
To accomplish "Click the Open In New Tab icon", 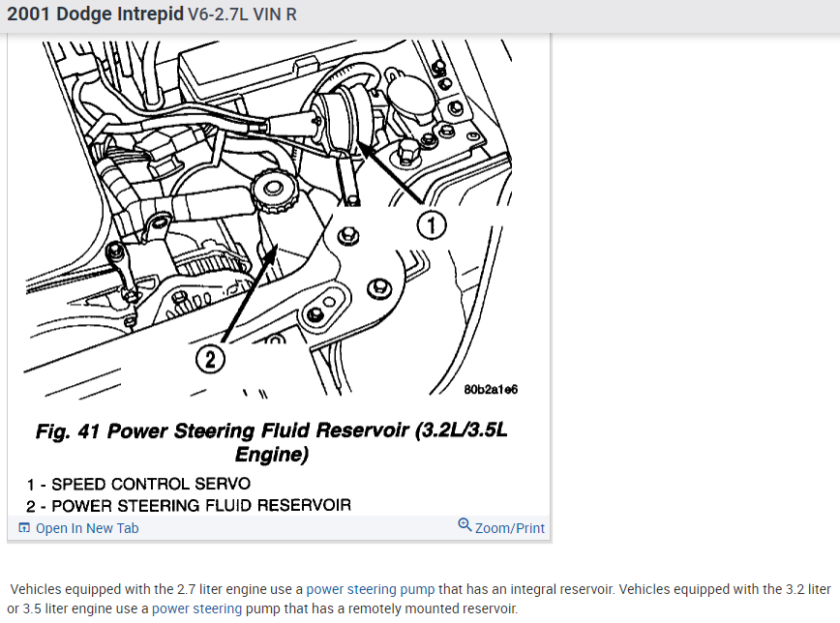I will point(24,527).
